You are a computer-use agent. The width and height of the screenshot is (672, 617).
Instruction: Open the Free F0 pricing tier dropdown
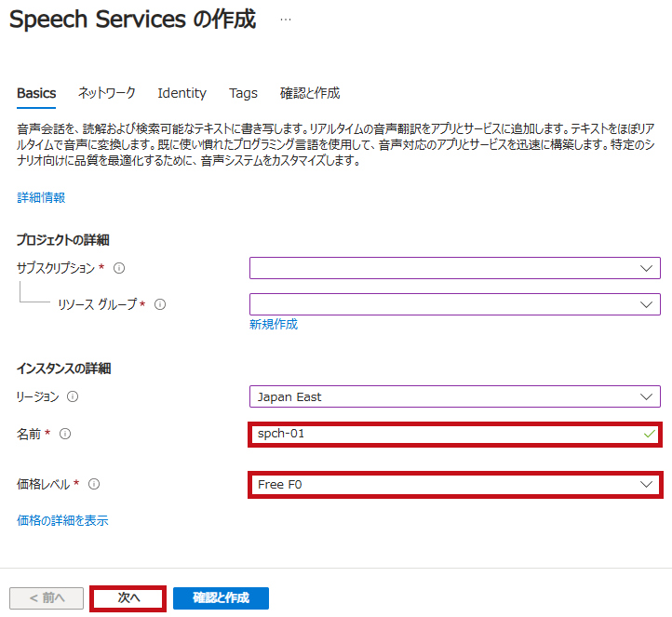(x=455, y=485)
